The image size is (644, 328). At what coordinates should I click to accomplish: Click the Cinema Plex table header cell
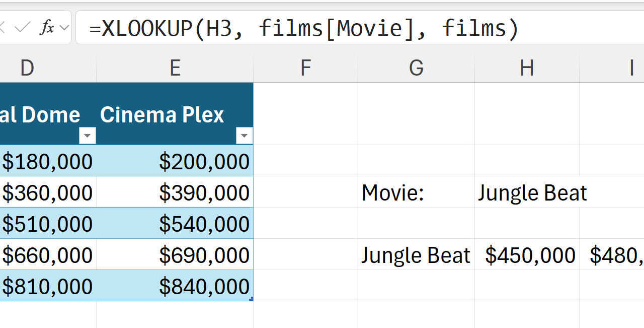pos(162,115)
